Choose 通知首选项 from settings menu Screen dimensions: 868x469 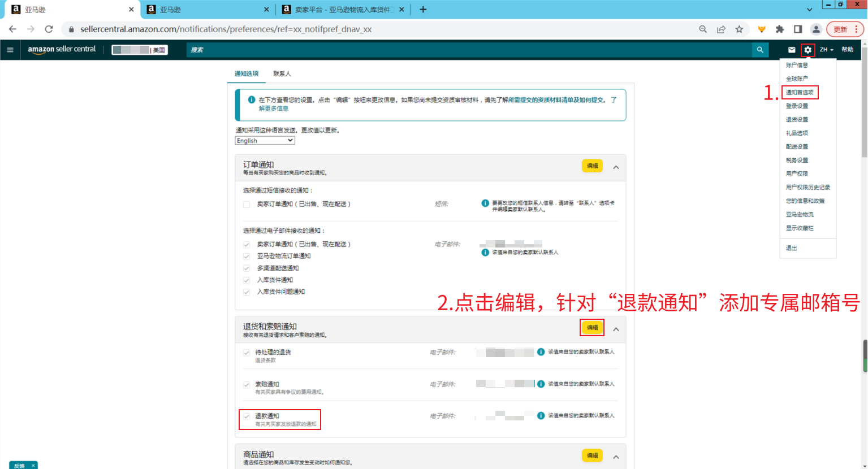tap(800, 92)
